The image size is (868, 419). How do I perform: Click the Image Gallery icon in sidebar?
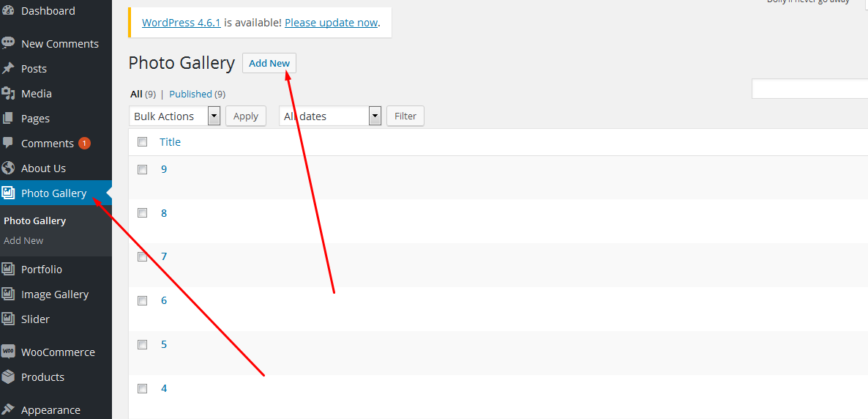coord(8,294)
